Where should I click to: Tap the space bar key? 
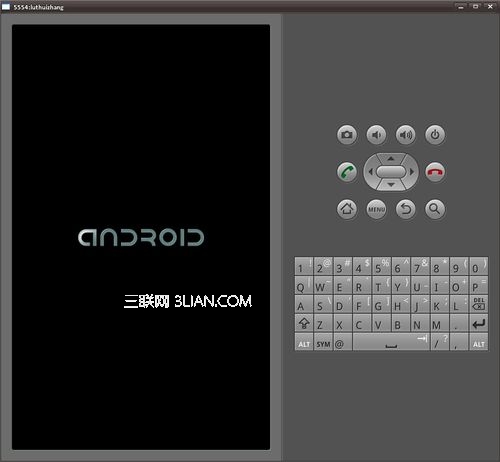point(391,342)
